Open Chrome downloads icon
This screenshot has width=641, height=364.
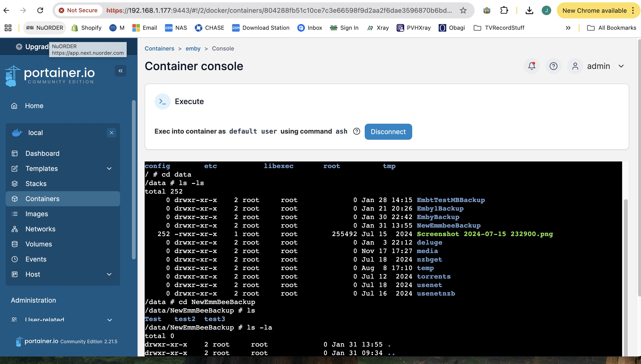tap(529, 10)
